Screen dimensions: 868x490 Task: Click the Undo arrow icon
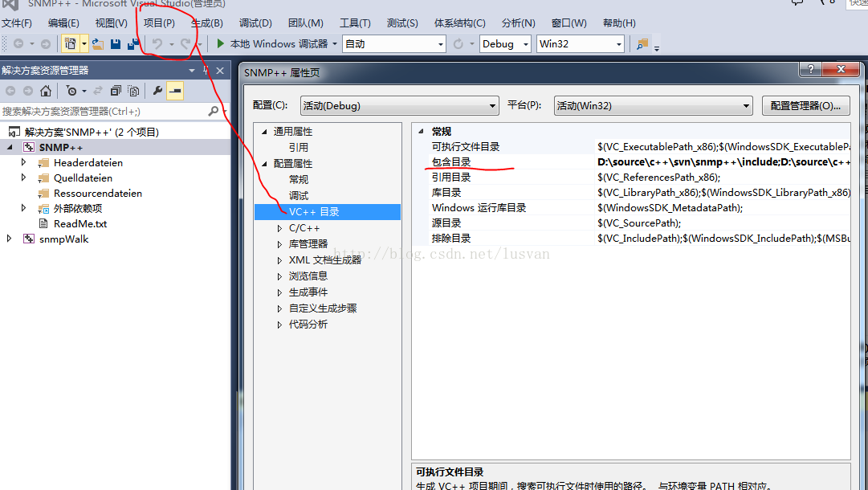point(157,43)
